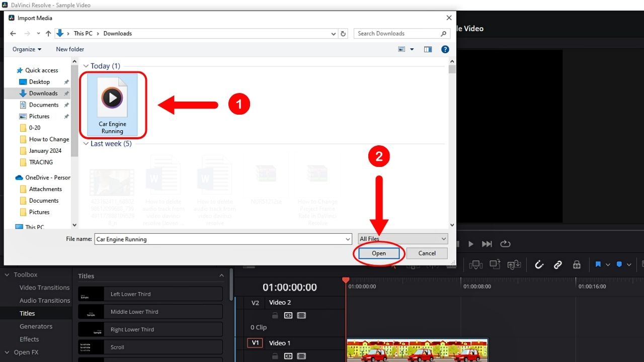
Task: Refresh the Downloads folder view
Action: pyautogui.click(x=343, y=33)
